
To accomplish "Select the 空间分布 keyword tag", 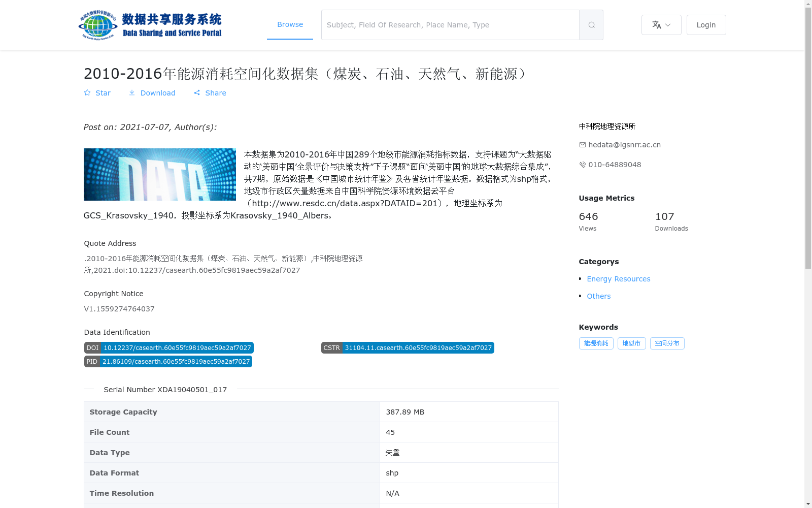I will 667,343.
